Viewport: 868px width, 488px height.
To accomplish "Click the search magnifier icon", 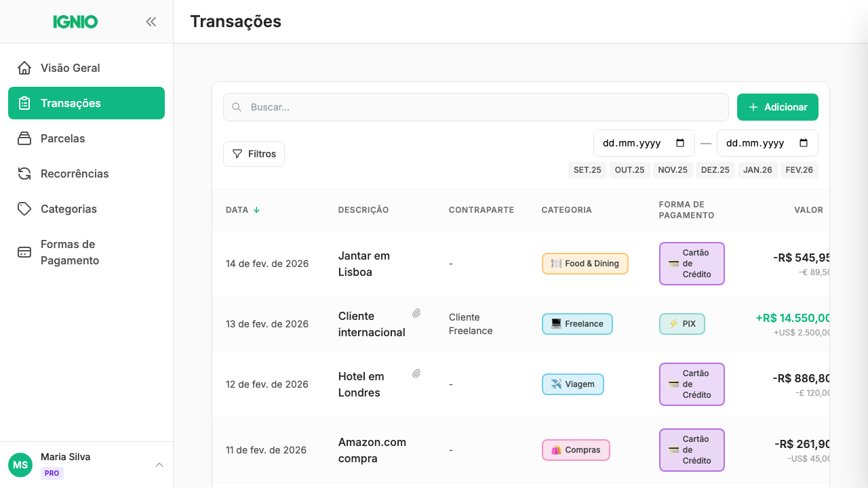I will coord(237,107).
